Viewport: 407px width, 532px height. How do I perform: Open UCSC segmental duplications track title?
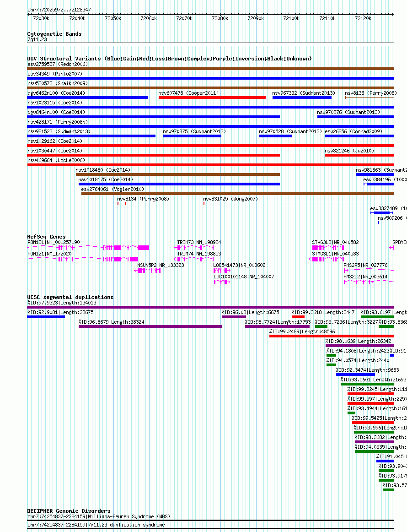pyautogui.click(x=70, y=297)
